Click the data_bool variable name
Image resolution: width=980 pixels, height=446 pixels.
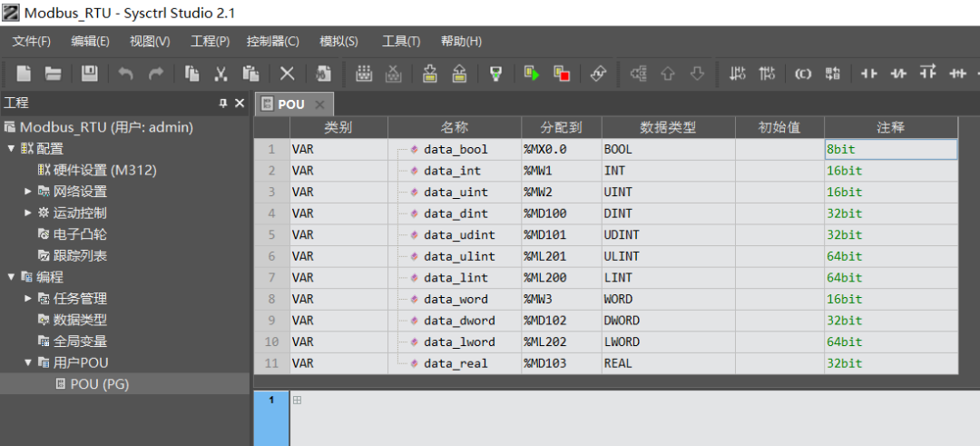coord(456,150)
